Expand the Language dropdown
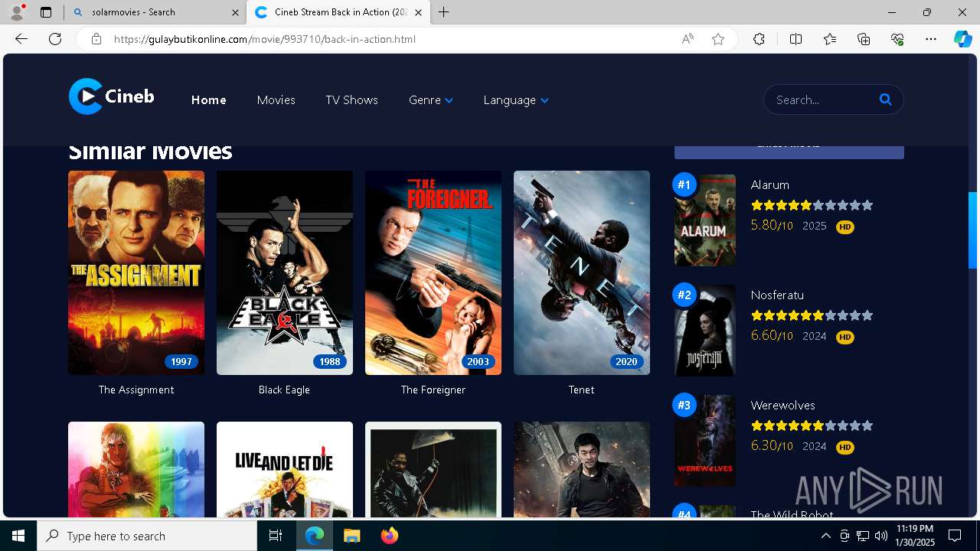 click(x=515, y=99)
